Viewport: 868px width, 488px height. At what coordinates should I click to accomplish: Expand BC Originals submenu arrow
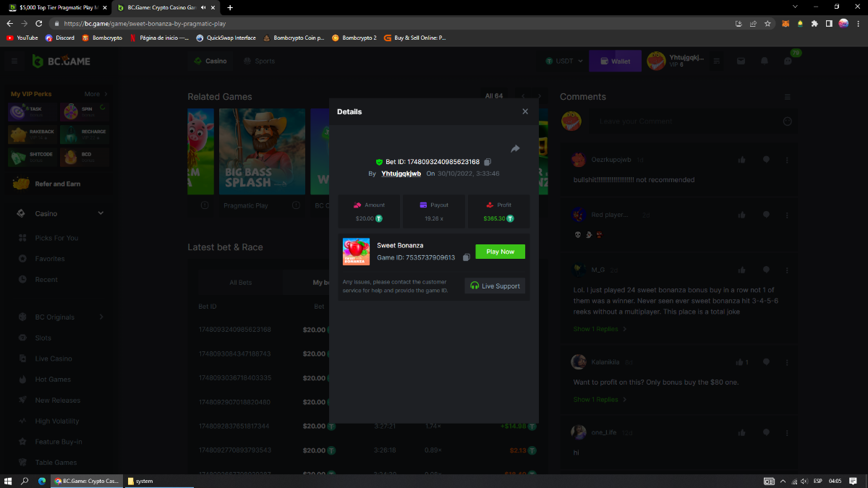click(101, 317)
